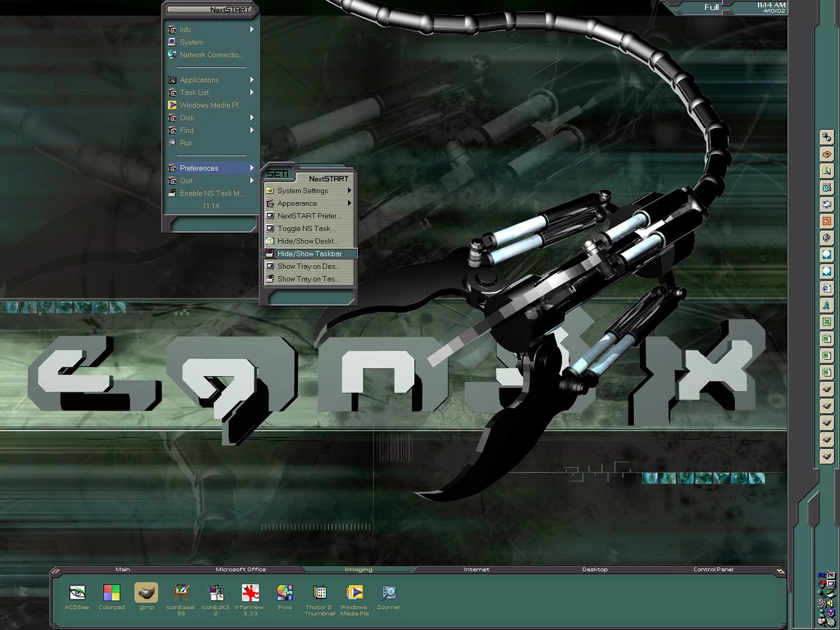The height and width of the screenshot is (630, 840).
Task: Open the Colorpad application icon
Action: [112, 593]
